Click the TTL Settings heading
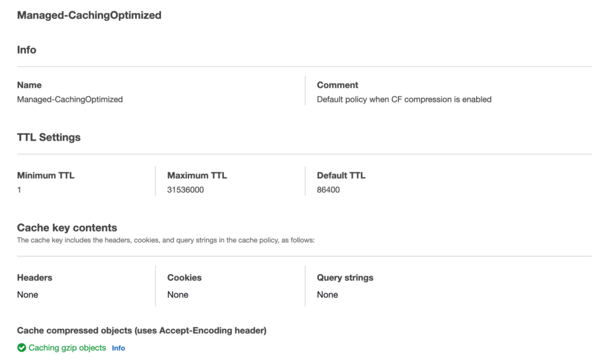This screenshot has width=611, height=364. (49, 137)
